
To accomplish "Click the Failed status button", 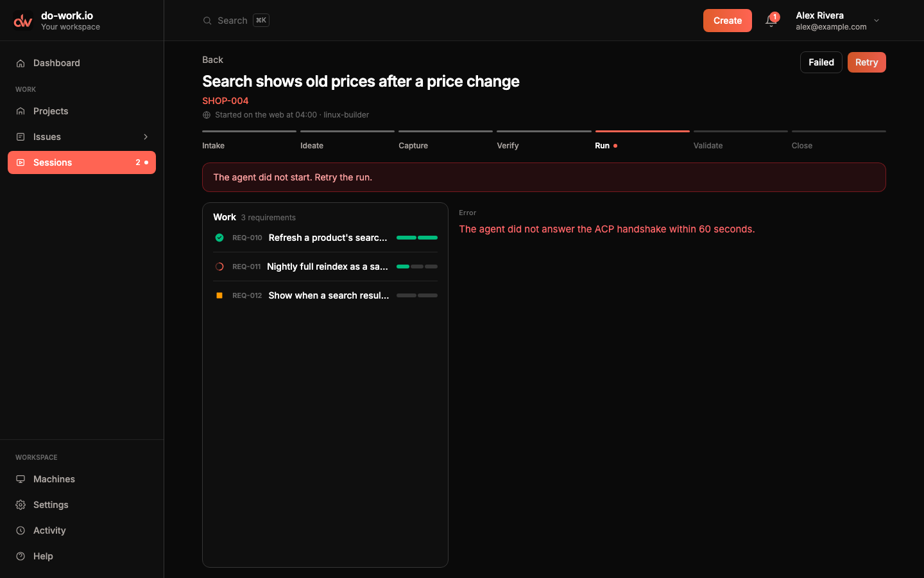I will pyautogui.click(x=821, y=62).
